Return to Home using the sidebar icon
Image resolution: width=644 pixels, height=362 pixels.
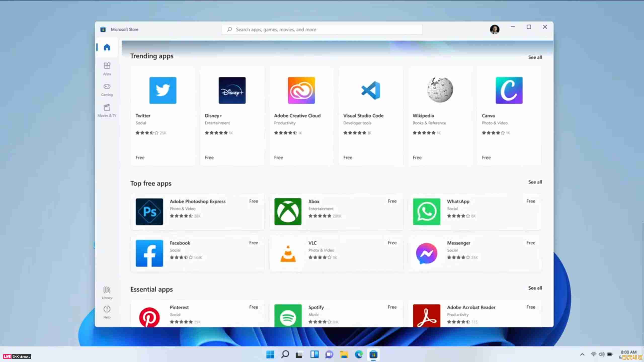(107, 47)
